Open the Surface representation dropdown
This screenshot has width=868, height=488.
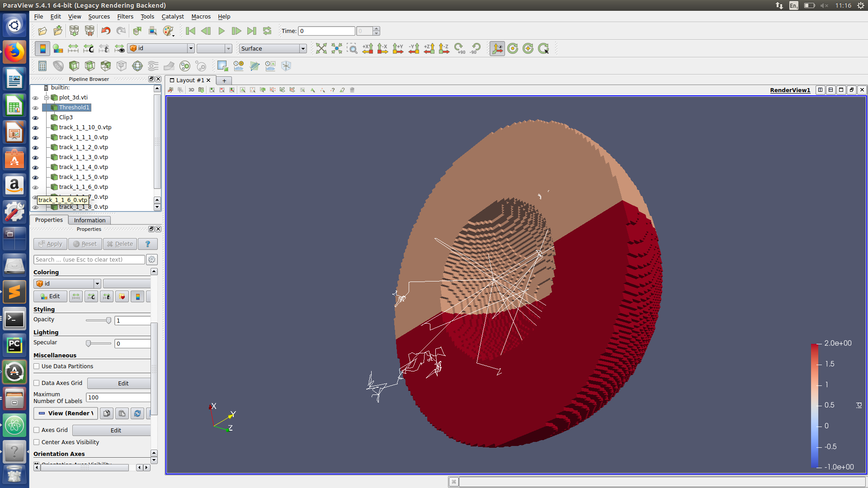coord(273,48)
